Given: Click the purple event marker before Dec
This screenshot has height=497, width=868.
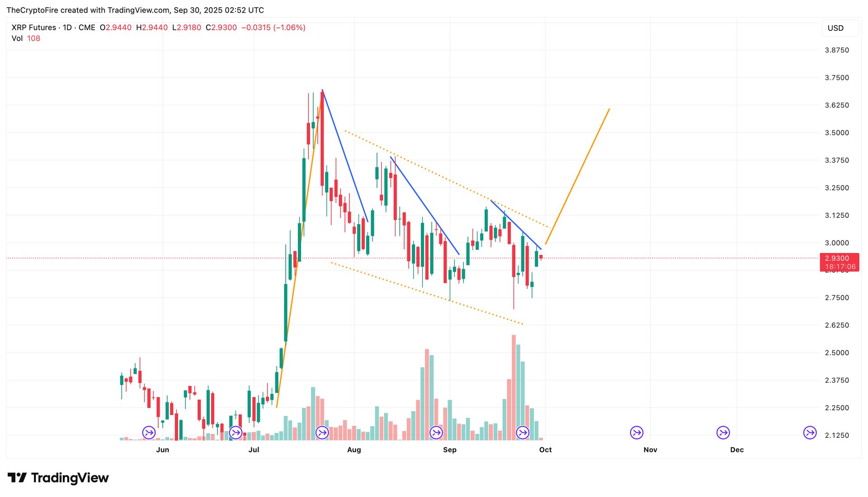Looking at the screenshot, I should click(723, 432).
